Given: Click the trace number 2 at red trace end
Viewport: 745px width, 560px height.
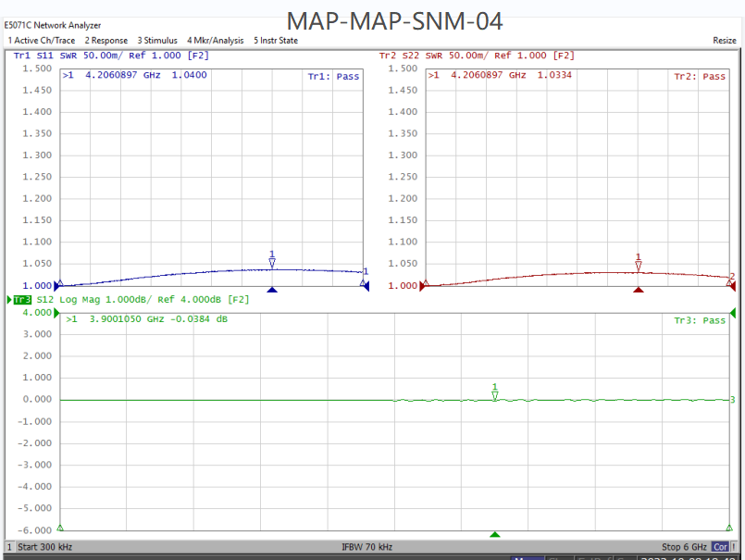Looking at the screenshot, I should [x=732, y=276].
